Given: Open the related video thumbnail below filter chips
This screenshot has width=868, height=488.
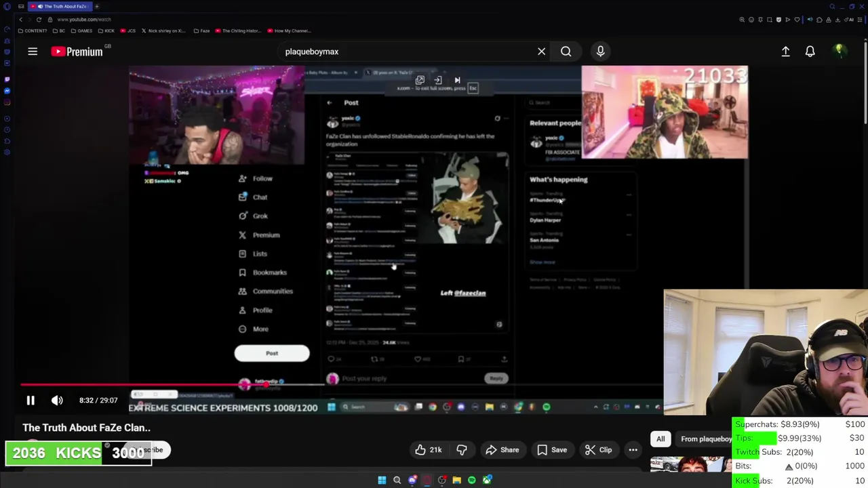Looking at the screenshot, I should pos(691,464).
